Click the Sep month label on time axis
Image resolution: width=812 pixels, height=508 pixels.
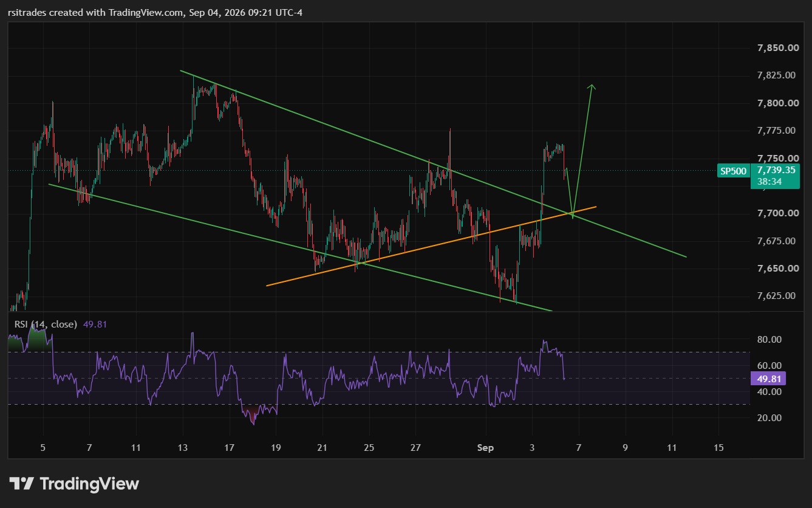click(x=486, y=448)
